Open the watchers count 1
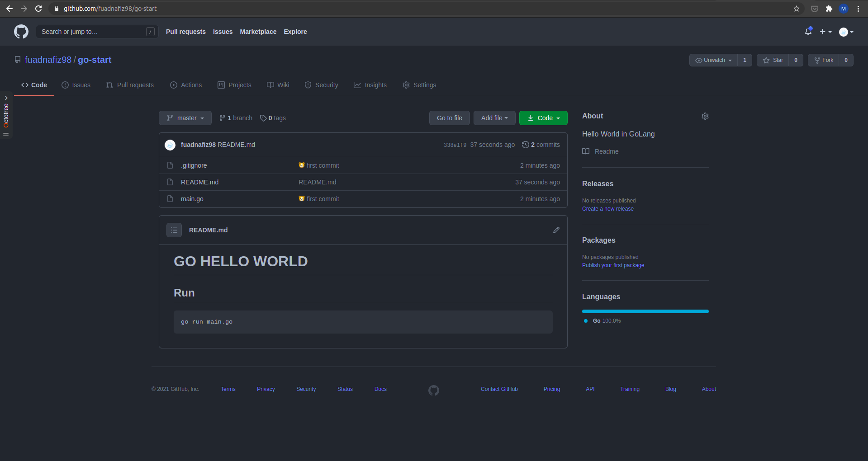 [x=745, y=60]
